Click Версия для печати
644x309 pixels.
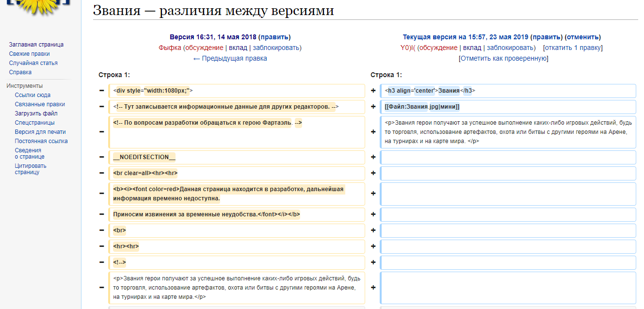point(40,132)
